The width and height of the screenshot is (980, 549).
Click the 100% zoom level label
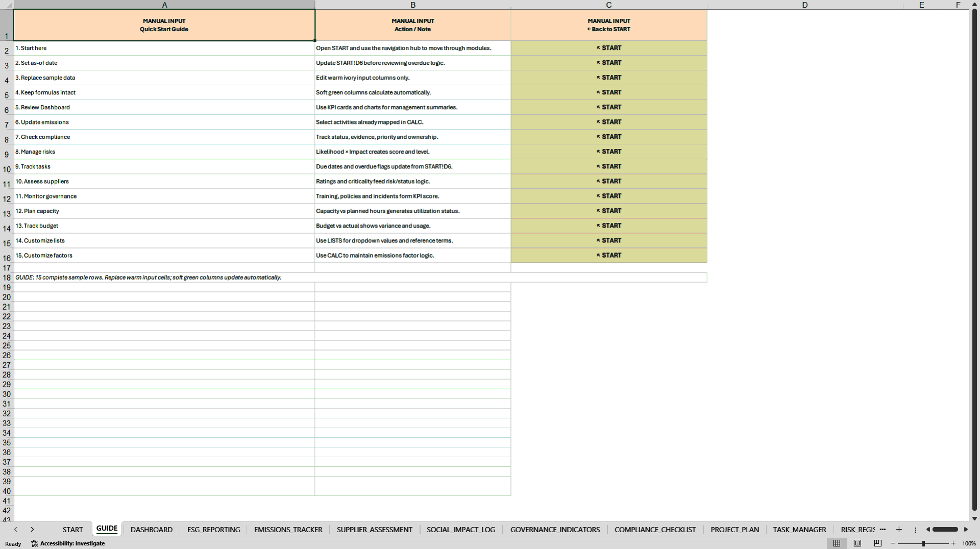pos(969,543)
